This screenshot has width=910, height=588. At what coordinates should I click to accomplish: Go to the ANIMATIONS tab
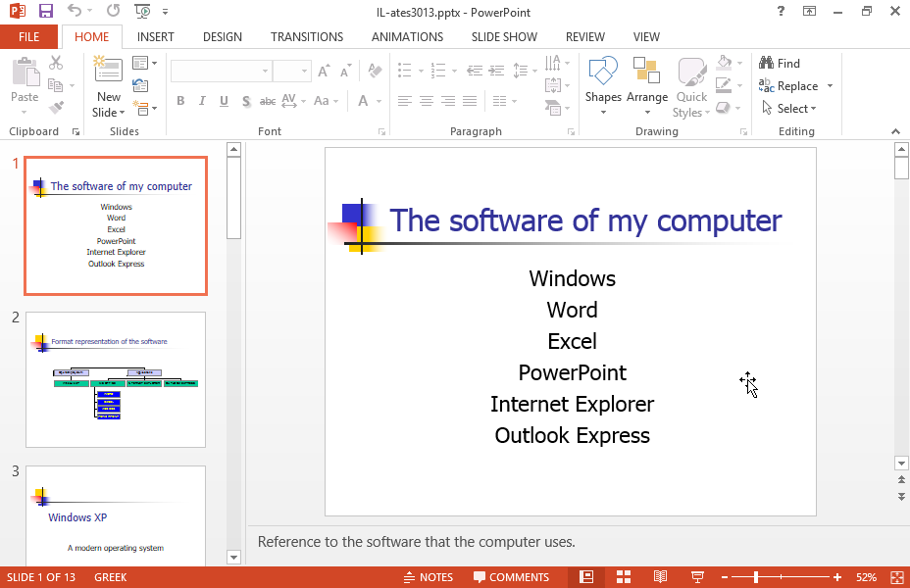[x=407, y=37]
